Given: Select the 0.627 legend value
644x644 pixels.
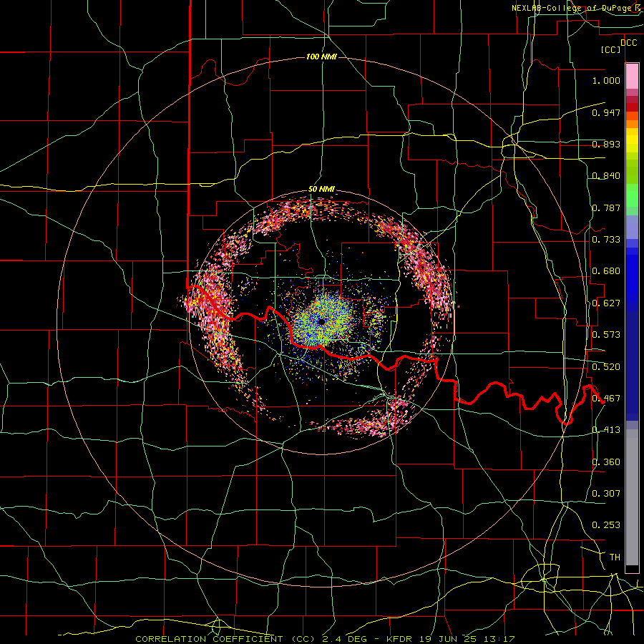Looking at the screenshot, I should pos(606,303).
